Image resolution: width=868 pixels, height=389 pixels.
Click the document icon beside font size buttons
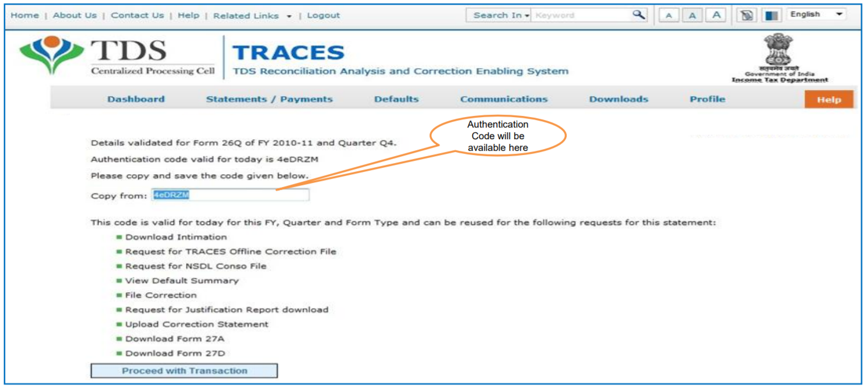[x=746, y=16]
